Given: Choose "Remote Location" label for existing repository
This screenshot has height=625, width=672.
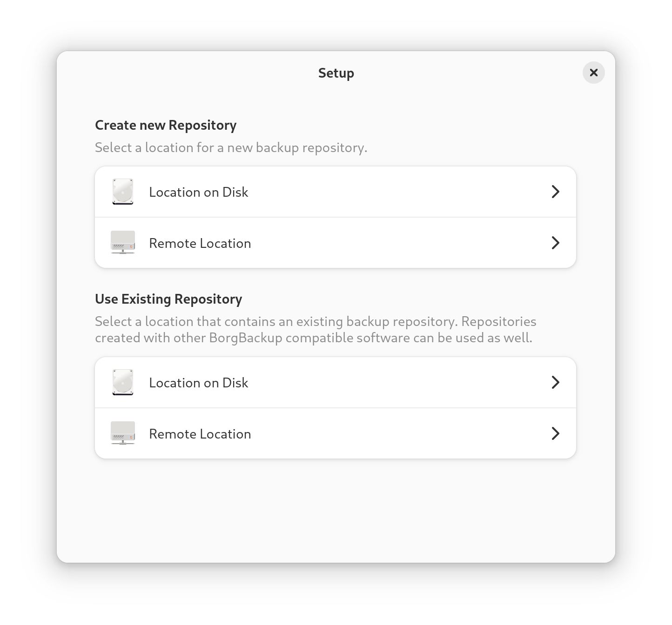Looking at the screenshot, I should click(x=200, y=434).
